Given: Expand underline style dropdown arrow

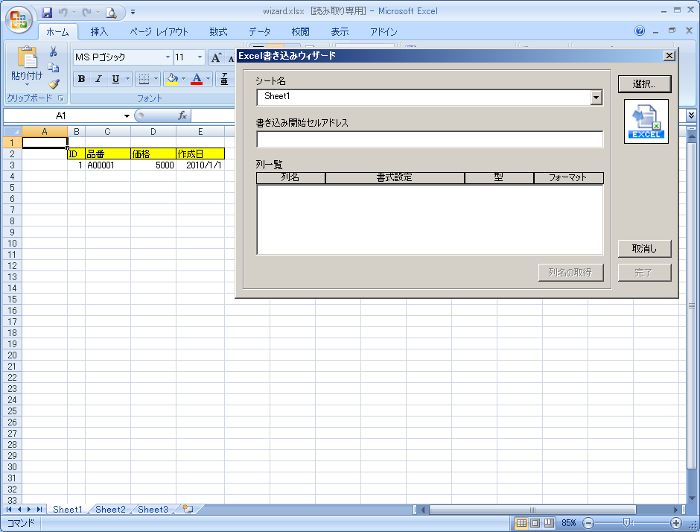Looking at the screenshot, I should click(x=128, y=79).
